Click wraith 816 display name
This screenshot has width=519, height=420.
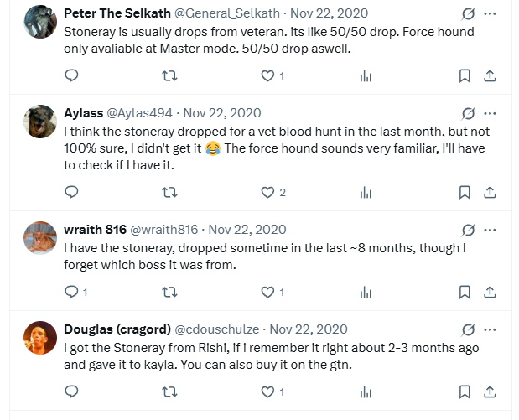96,230
